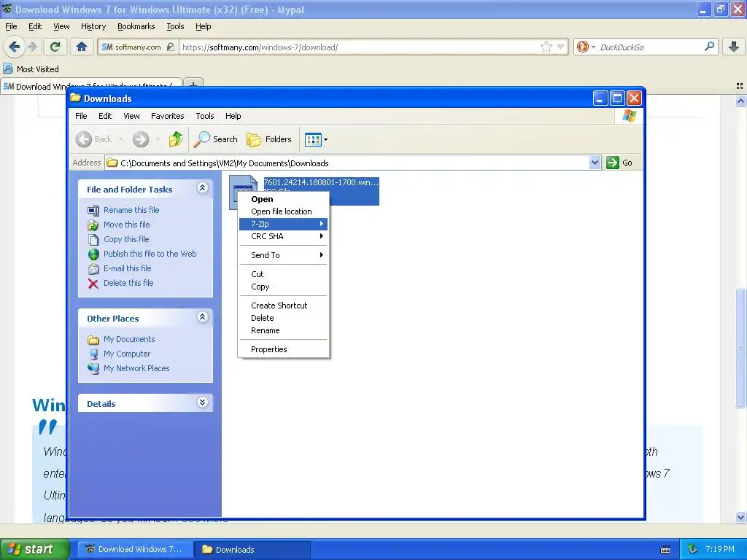Open Mypal Bookmarks menu
747x560 pixels.
(x=136, y=26)
